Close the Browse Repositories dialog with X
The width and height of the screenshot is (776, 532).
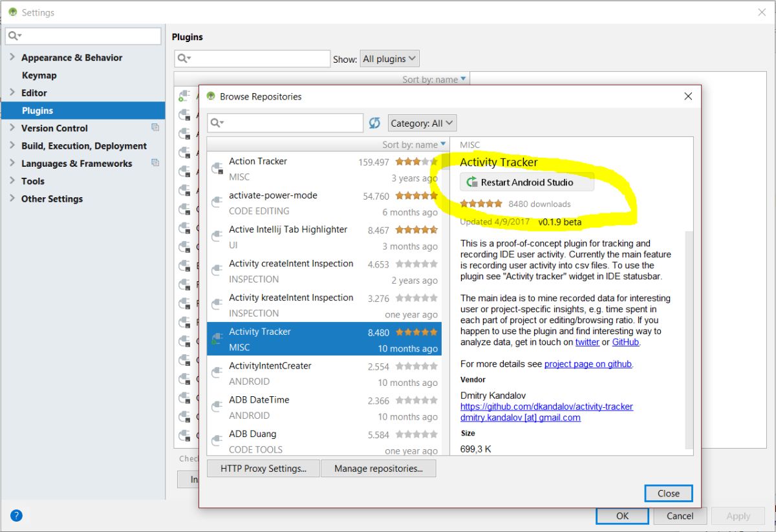coord(688,96)
